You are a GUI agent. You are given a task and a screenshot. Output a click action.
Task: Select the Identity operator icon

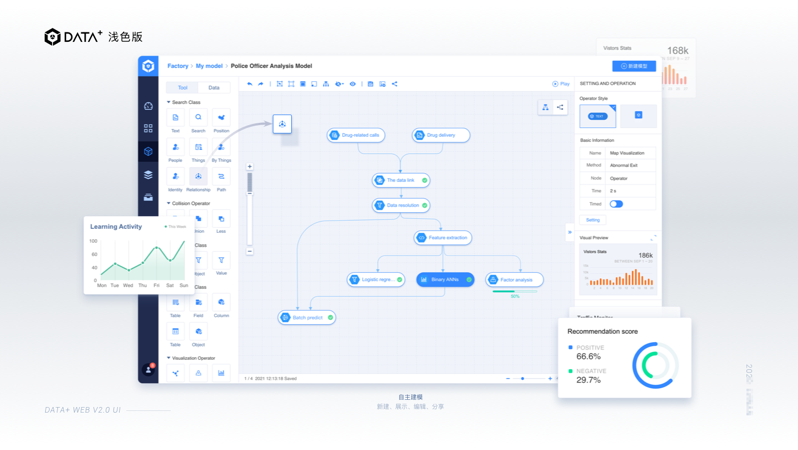pyautogui.click(x=176, y=177)
